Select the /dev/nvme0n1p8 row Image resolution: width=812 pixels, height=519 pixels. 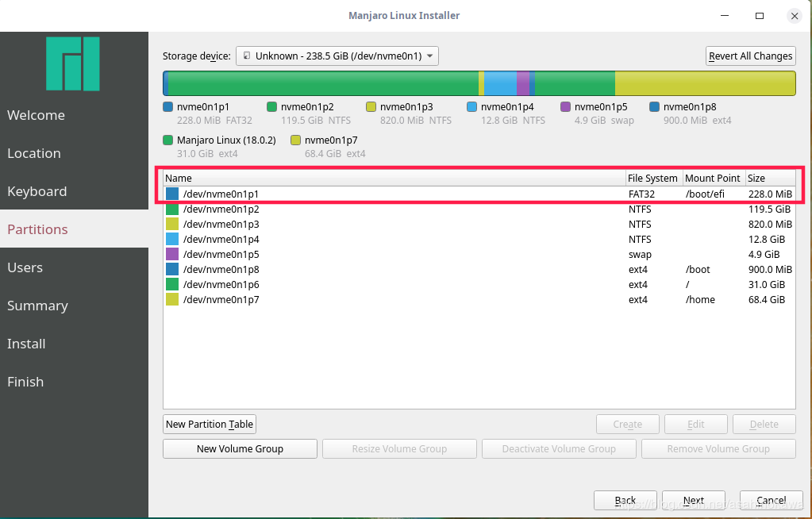click(x=479, y=269)
